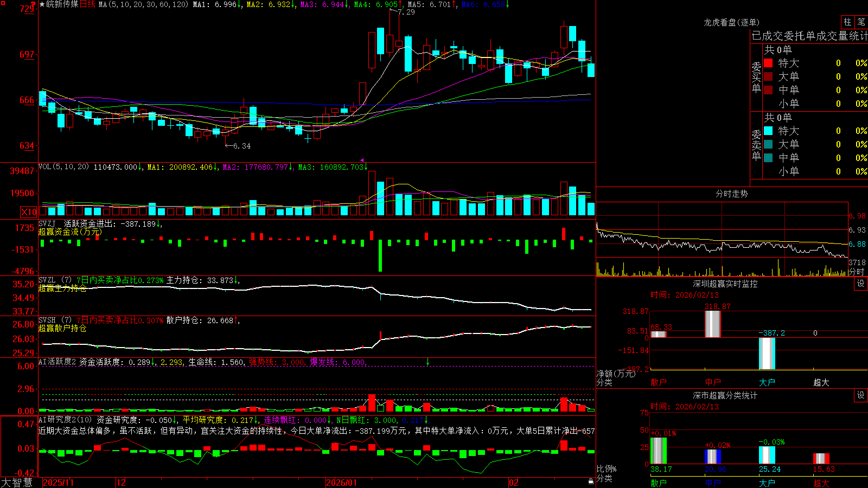The height and width of the screenshot is (488, 868).
Task: Click the star icon before 皖新传媒
Action: pyautogui.click(x=42, y=4)
